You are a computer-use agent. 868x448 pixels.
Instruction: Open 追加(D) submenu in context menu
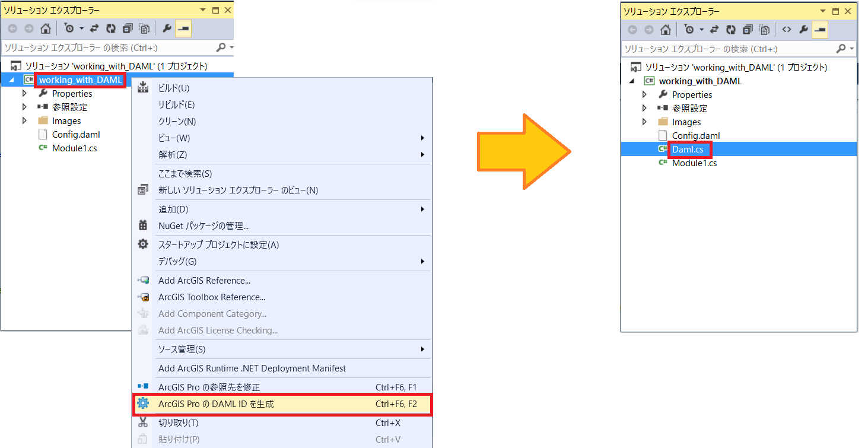282,209
